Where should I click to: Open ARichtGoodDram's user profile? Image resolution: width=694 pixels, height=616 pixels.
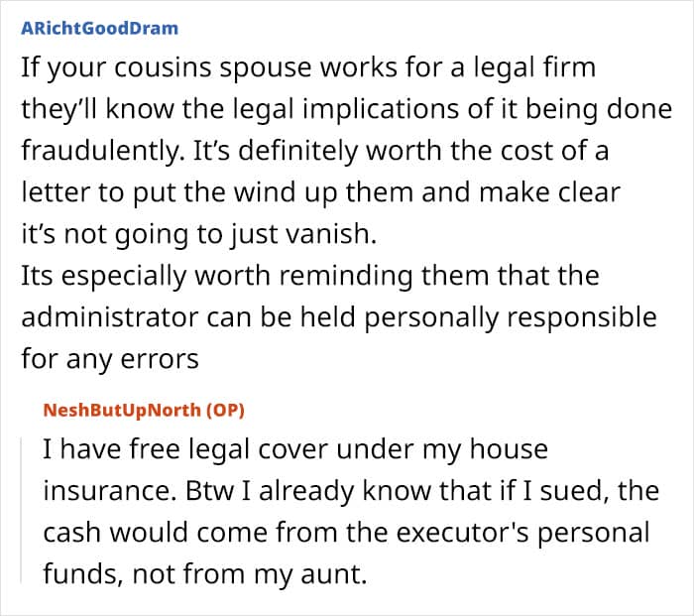[x=99, y=29]
